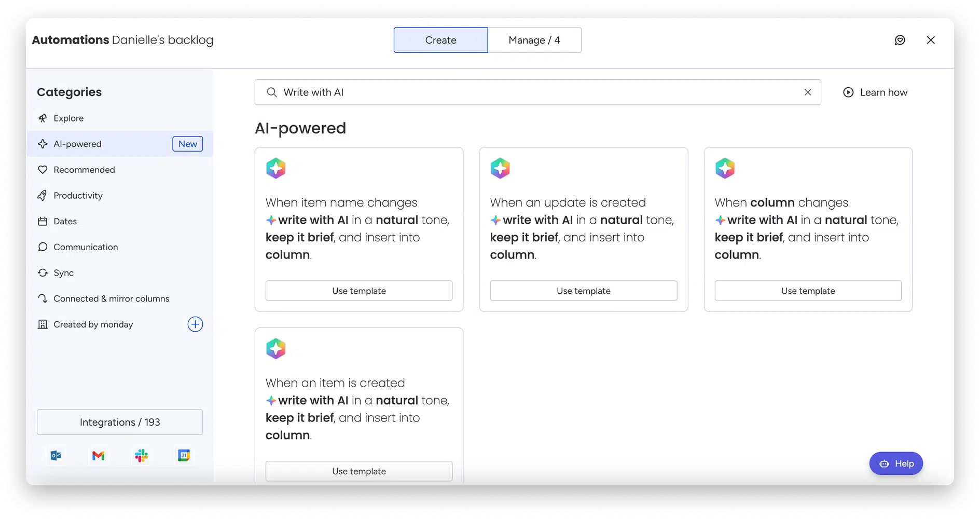The image size is (980, 519).
Task: Open the Help chat button
Action: (896, 463)
